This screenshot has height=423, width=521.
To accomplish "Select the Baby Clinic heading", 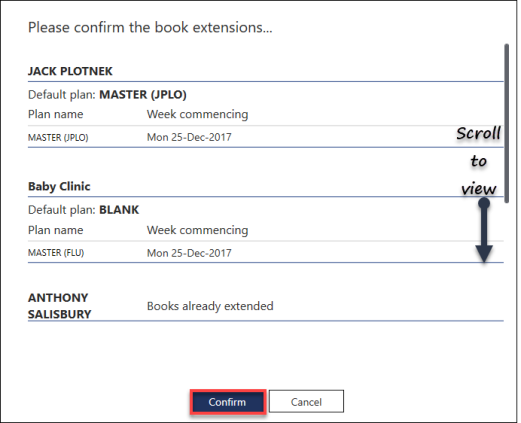I will point(59,186).
